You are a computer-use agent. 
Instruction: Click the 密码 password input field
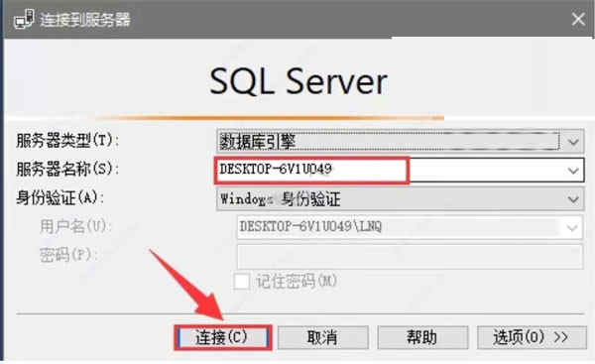[410, 257]
